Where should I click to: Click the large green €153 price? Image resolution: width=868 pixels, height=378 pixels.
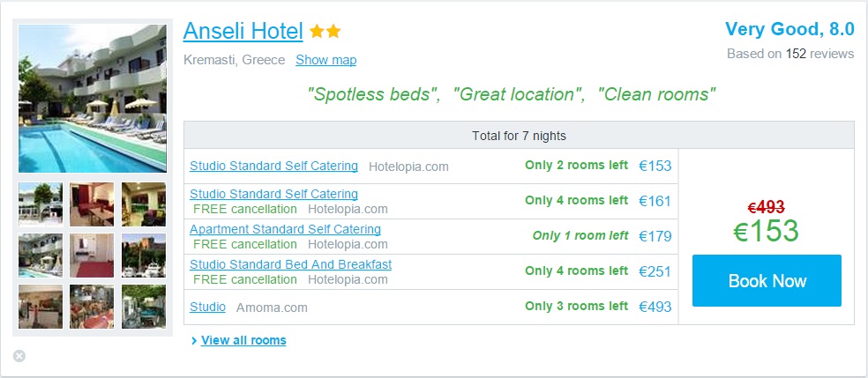(x=766, y=232)
